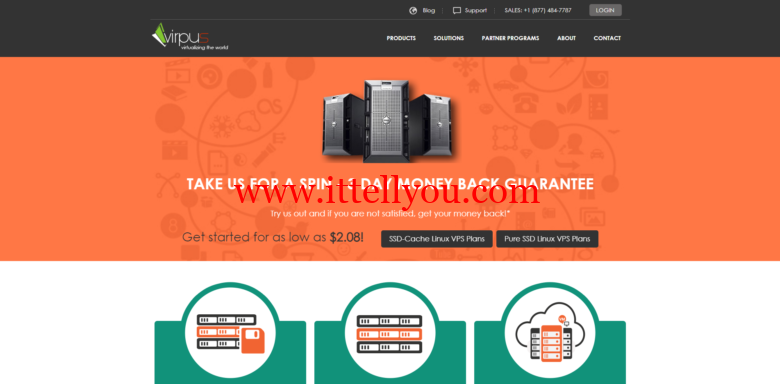Screen dimensions: 780x384
Task: Click Pure SSD Linux VPS Plans button
Action: tap(547, 239)
